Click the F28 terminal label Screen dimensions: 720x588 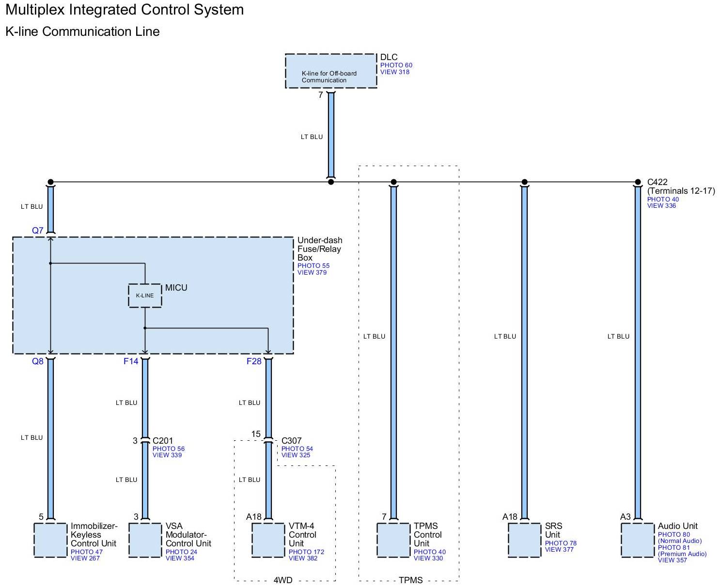click(254, 361)
